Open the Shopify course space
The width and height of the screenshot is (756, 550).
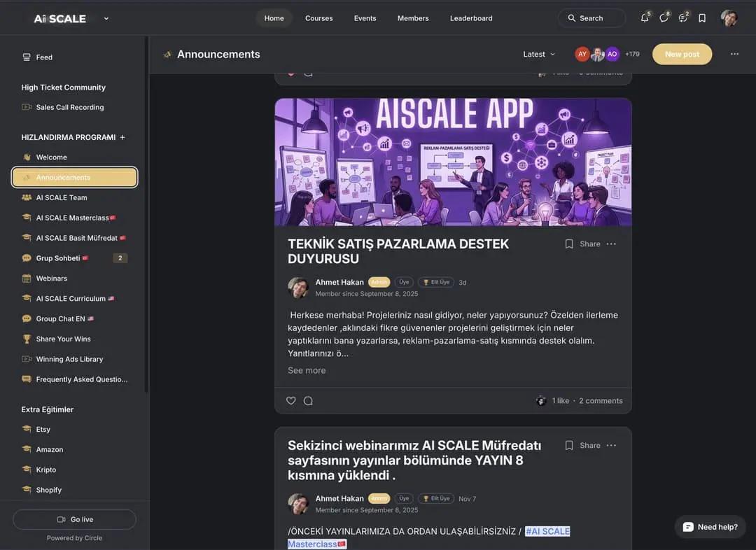75,491
